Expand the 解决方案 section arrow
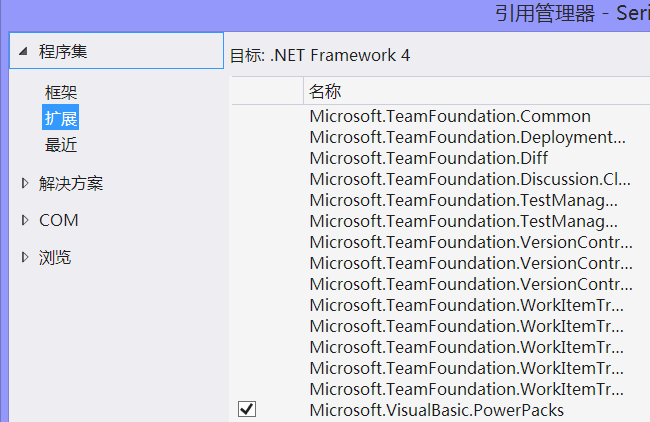The height and width of the screenshot is (422, 650). click(x=25, y=183)
